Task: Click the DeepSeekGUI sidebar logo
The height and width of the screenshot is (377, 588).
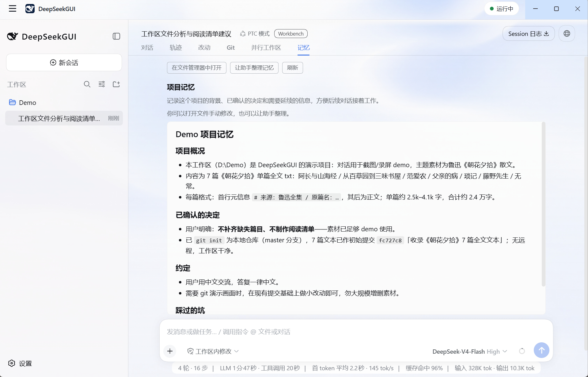Action: click(42, 37)
